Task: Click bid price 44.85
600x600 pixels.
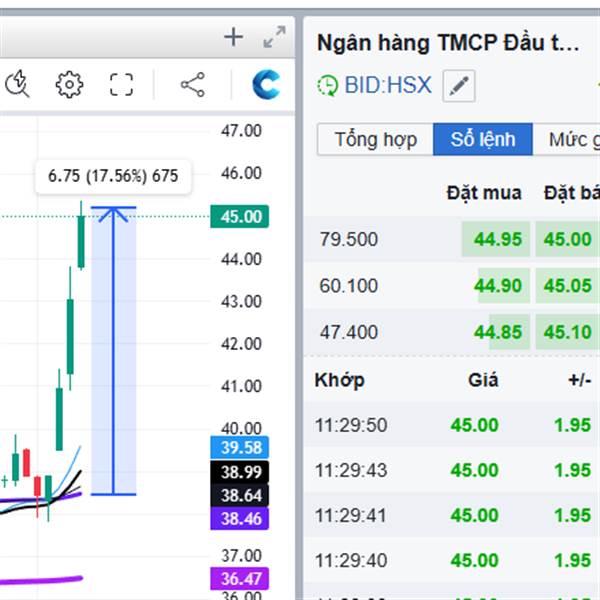Action: pyautogui.click(x=497, y=332)
